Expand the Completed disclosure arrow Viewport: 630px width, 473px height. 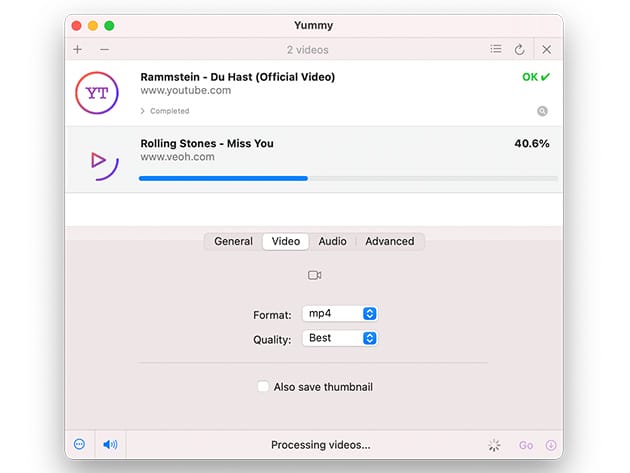tap(143, 111)
